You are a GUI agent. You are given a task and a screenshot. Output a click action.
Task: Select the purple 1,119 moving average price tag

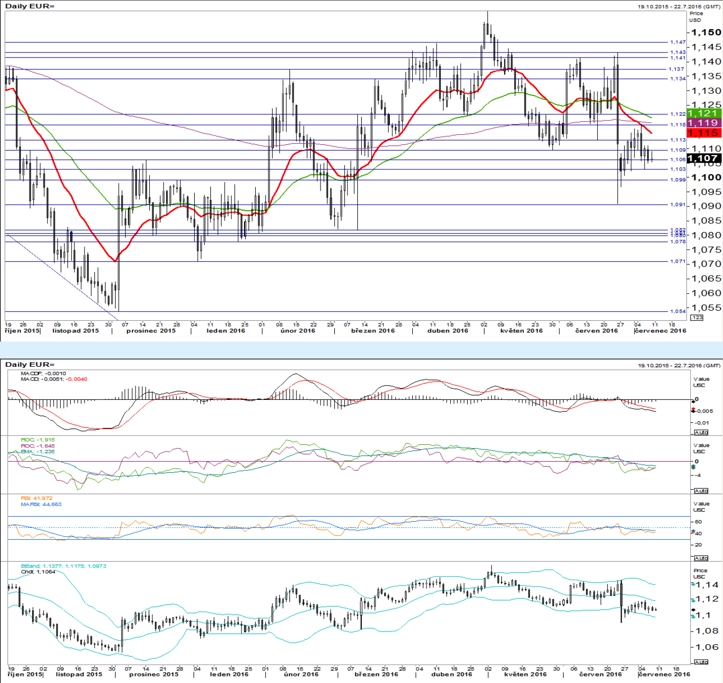coord(704,123)
